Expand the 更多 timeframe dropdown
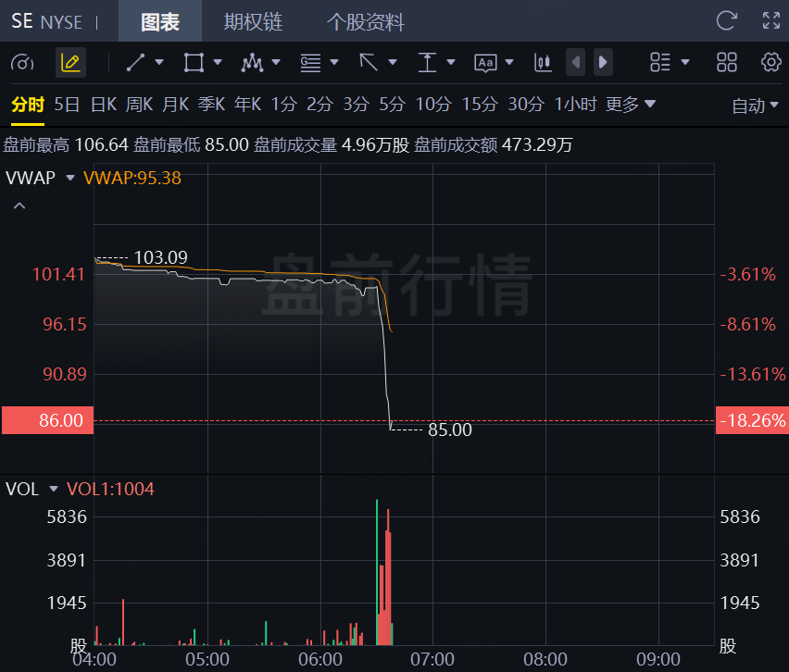Image resolution: width=789 pixels, height=672 pixels. click(631, 104)
